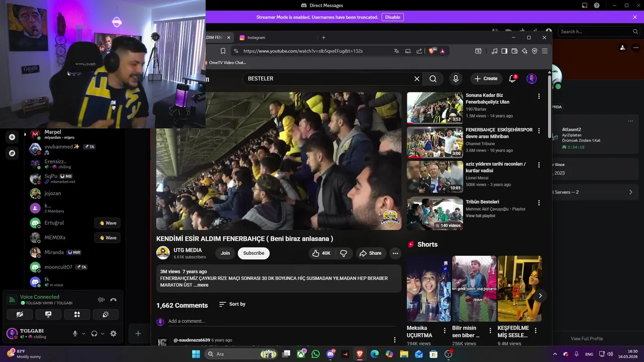Run YouTube search magnifier button
Viewport: 644px width, 362px height.
tap(433, 78)
